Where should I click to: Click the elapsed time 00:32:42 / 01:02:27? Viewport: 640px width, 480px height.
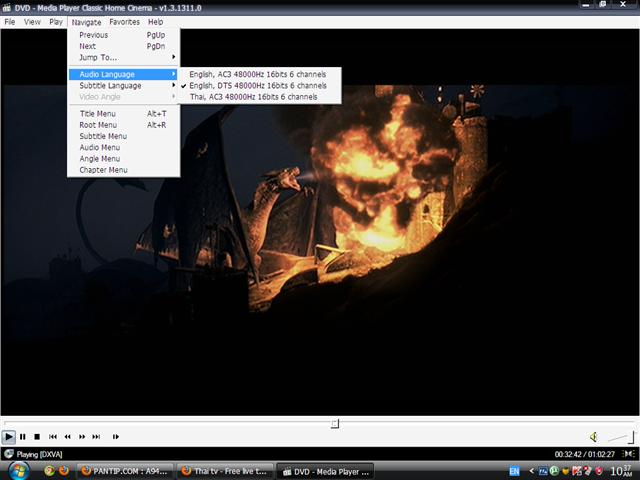pyautogui.click(x=584, y=454)
